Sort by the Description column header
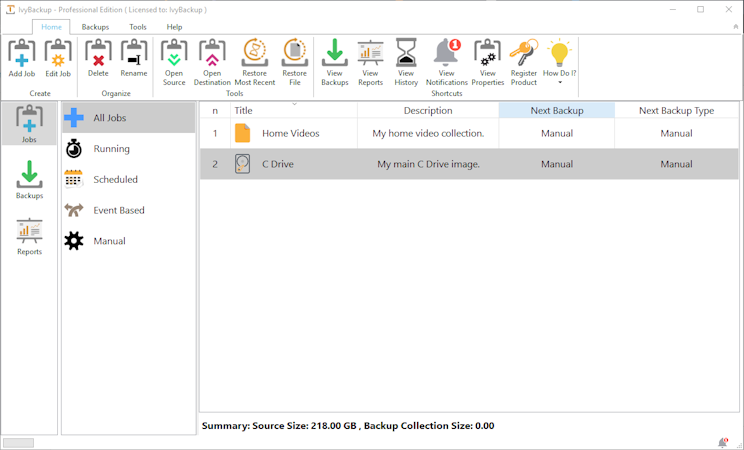Image resolution: width=744 pixels, height=450 pixels. click(x=428, y=111)
